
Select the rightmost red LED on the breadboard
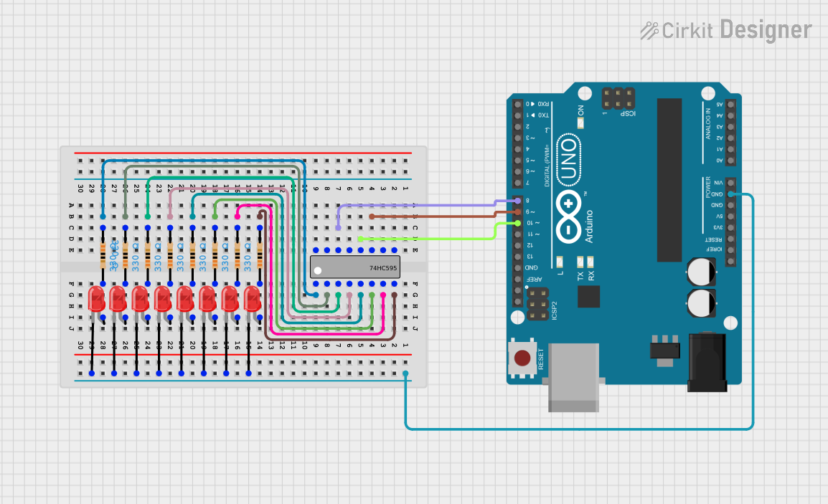[x=253, y=299]
